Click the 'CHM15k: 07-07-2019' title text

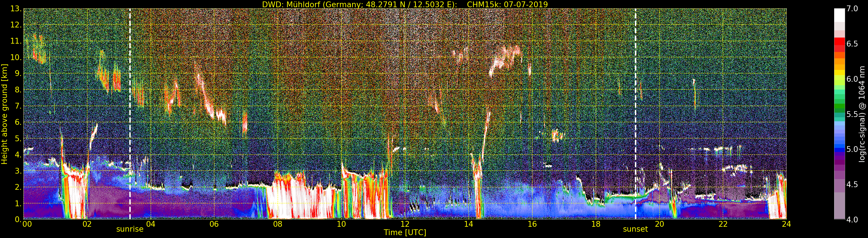coord(507,4)
